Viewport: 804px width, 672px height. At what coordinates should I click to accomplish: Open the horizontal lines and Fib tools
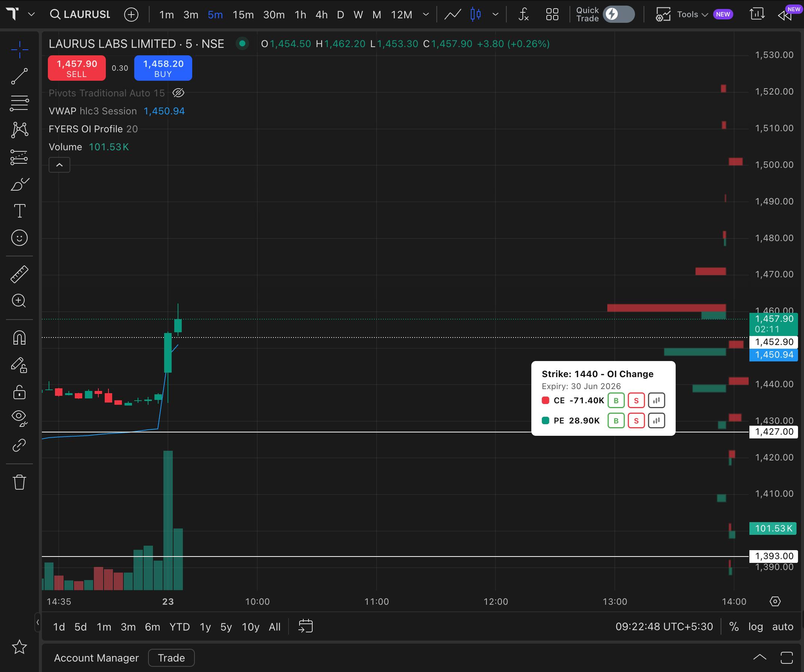[x=19, y=103]
